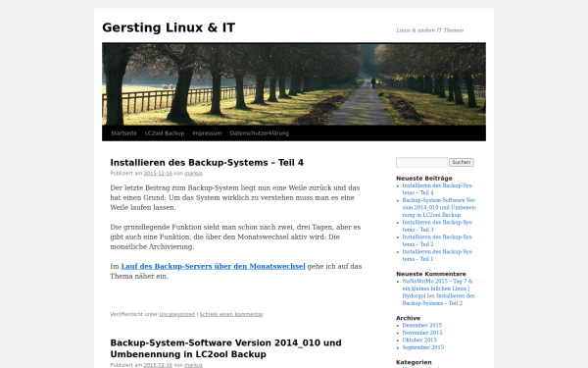The height and width of the screenshot is (368, 588).
Task: Open the September 2015 archive
Action: [x=423, y=347]
